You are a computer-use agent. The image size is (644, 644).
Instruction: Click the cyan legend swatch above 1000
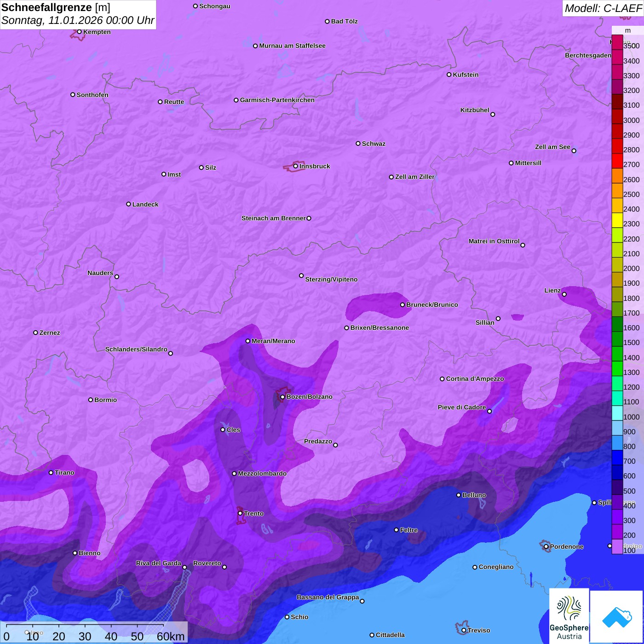pyautogui.click(x=617, y=413)
